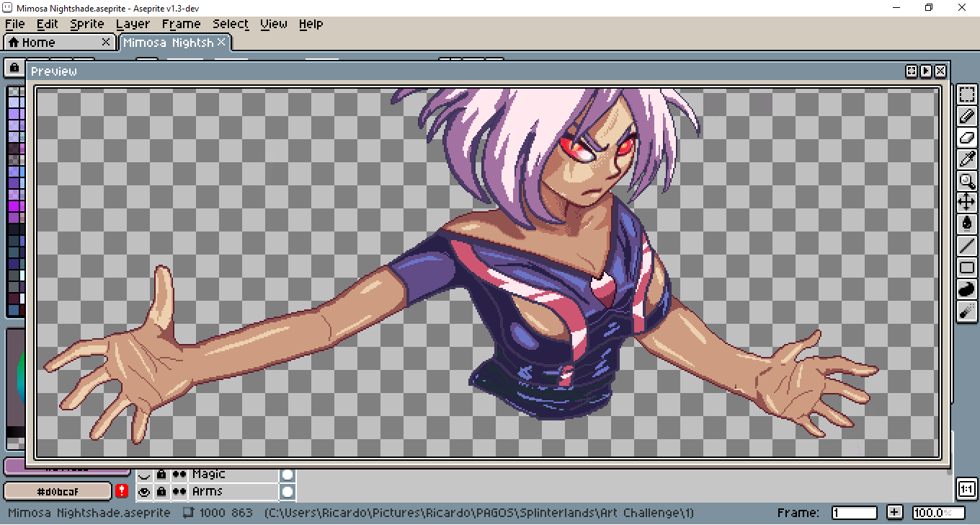Select the Rectangular Marquee tool
980x525 pixels.
[966, 94]
